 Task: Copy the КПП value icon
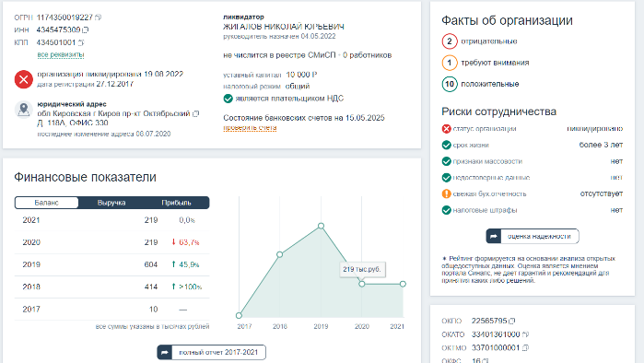[x=81, y=42]
